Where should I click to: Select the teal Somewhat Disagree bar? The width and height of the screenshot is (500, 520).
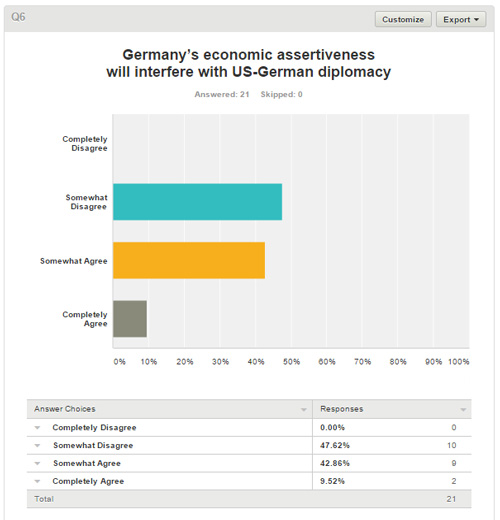[x=197, y=202]
